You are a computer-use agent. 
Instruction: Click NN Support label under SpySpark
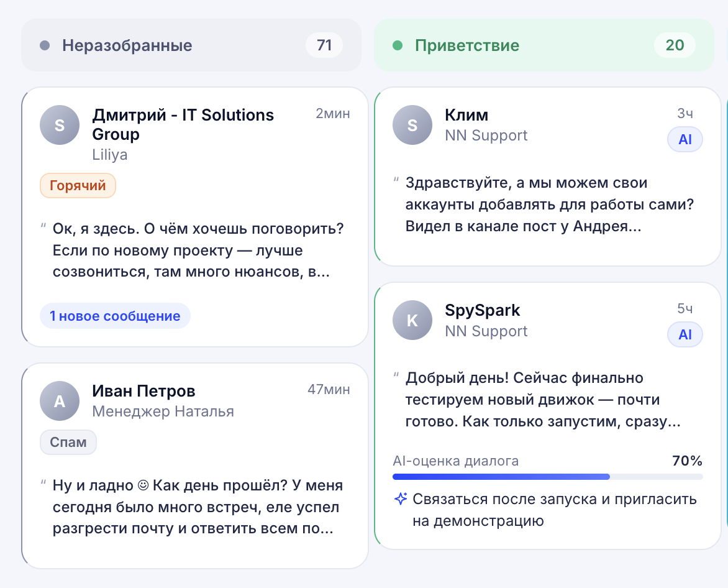coord(486,331)
